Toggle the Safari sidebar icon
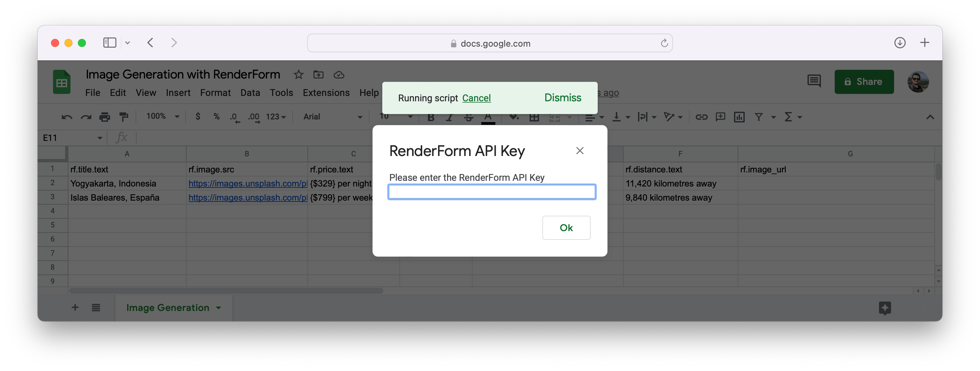Image resolution: width=980 pixels, height=371 pixels. 109,43
